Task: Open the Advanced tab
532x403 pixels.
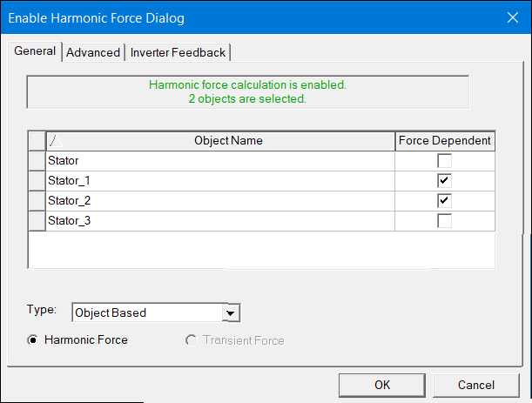Action: [x=93, y=52]
